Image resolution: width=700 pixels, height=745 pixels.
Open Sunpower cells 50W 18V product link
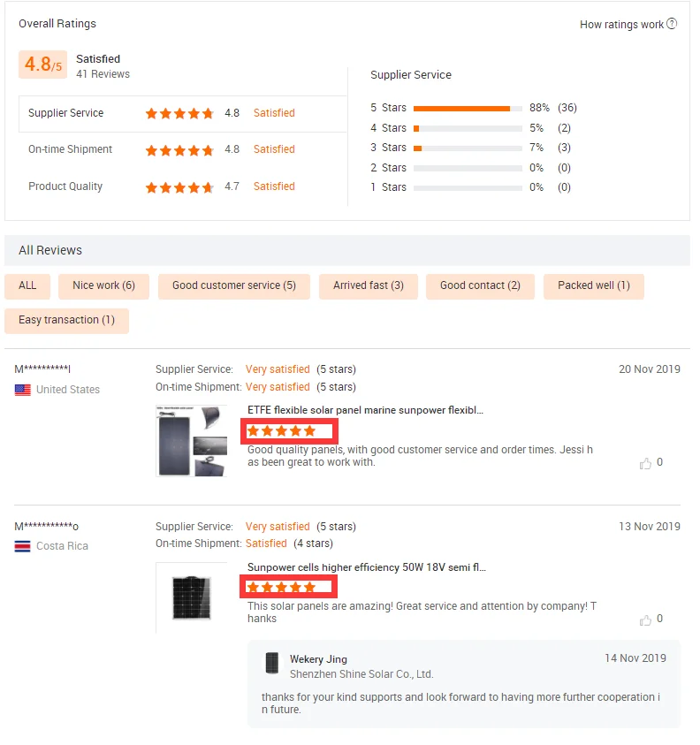pyautogui.click(x=367, y=567)
